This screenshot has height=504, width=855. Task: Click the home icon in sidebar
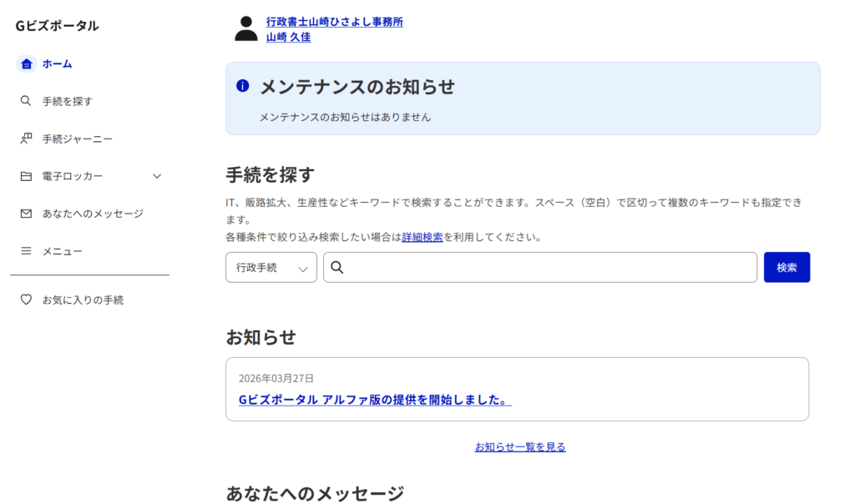26,63
